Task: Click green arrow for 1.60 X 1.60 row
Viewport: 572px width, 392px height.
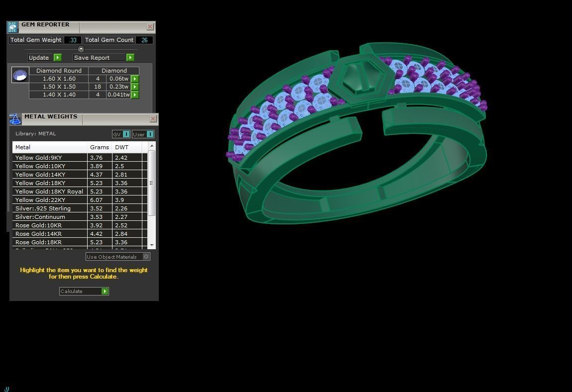Action: click(x=135, y=79)
